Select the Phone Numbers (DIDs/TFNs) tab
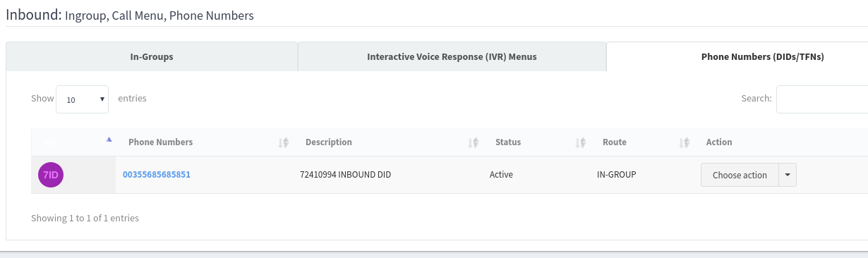Viewport: 868px width, 258px height. point(737,56)
